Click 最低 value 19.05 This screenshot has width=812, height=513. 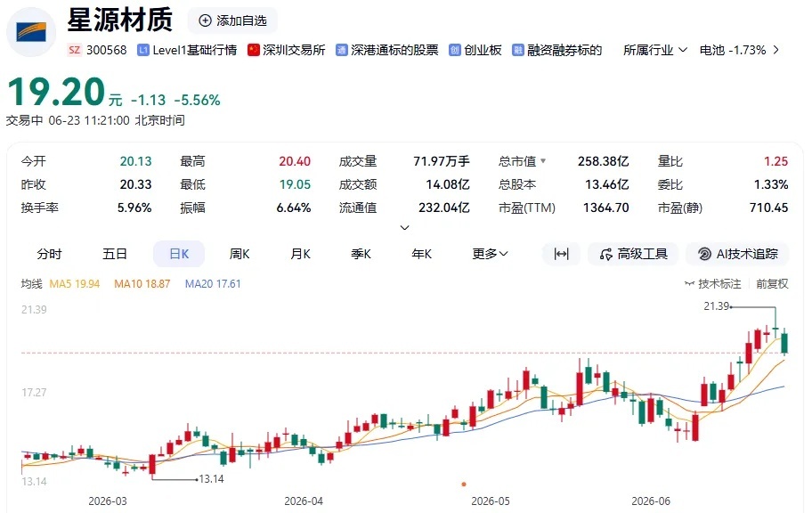click(296, 184)
